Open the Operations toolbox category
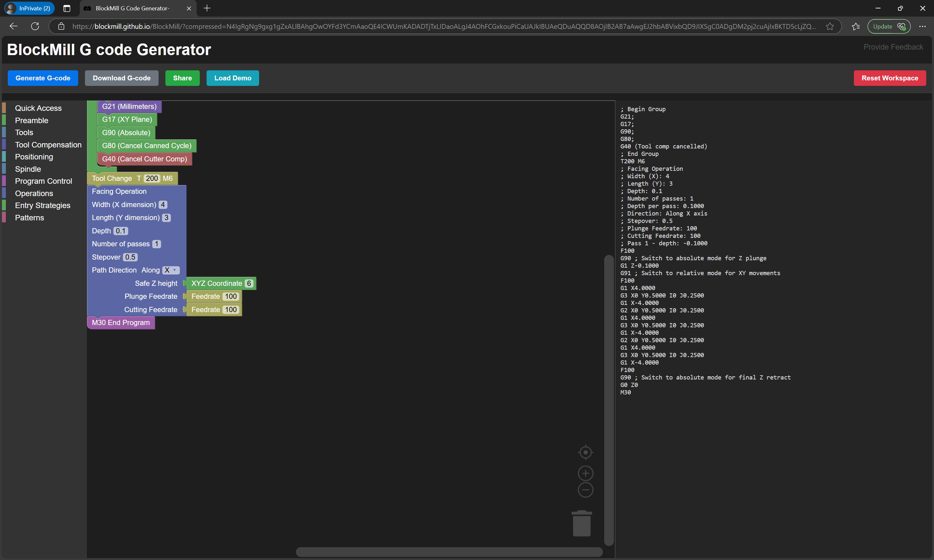Screen dimensions: 934x560 click(34, 193)
